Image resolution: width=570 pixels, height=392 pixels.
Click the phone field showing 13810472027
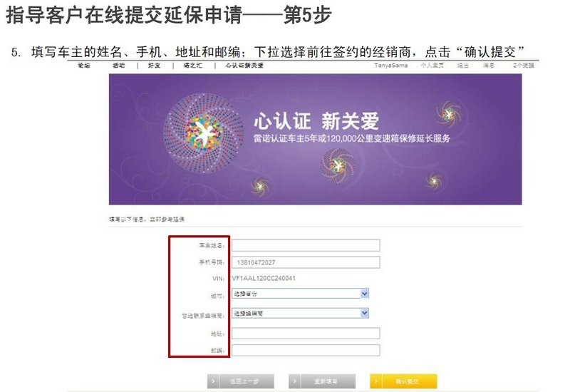click(x=306, y=262)
